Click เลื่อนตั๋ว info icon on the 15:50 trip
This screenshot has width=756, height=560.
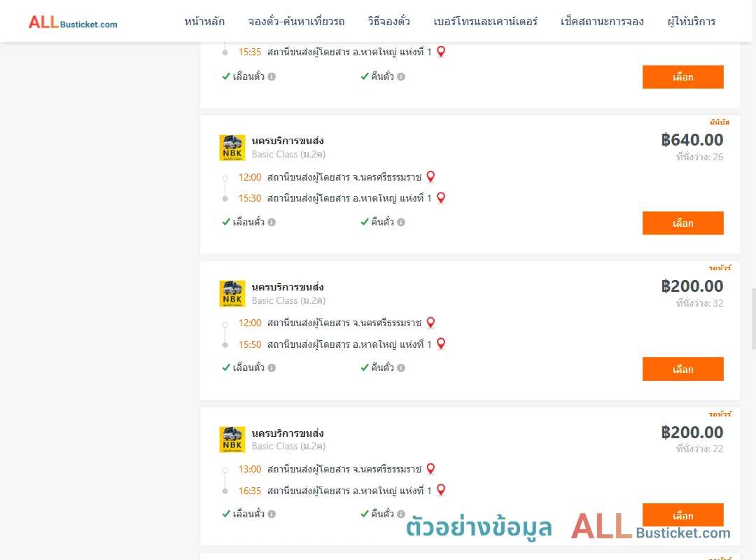point(272,368)
